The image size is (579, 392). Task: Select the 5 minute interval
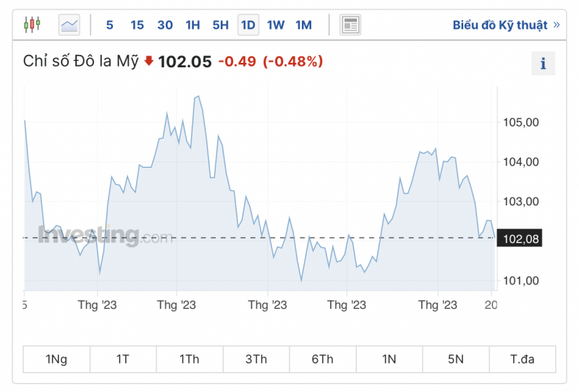point(109,25)
